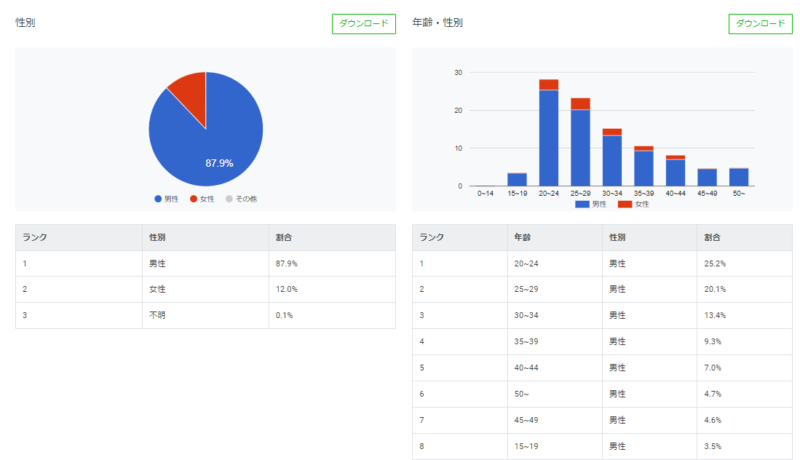Click the 50~ bar in the age chart

tap(739, 177)
